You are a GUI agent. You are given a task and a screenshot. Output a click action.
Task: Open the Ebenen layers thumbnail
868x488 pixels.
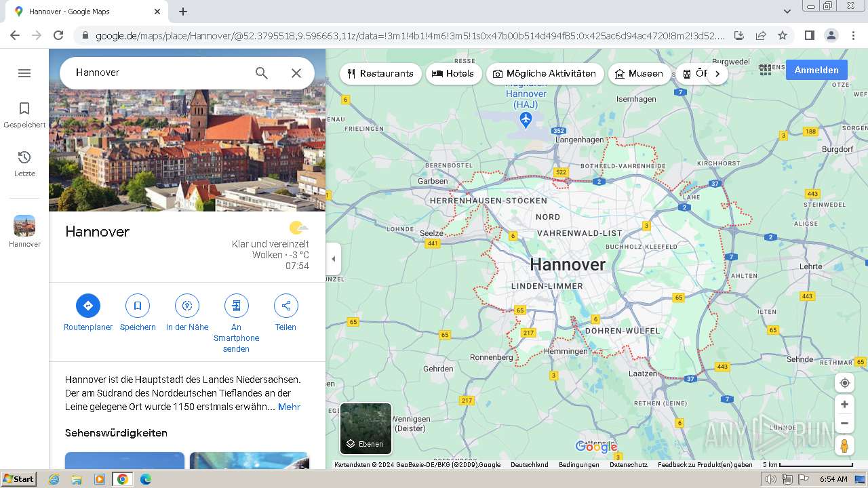(366, 428)
